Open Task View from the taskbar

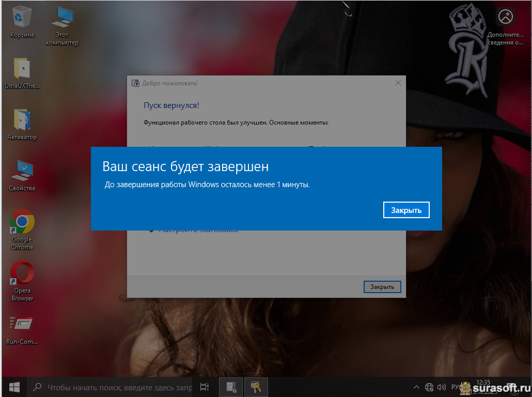tap(205, 387)
